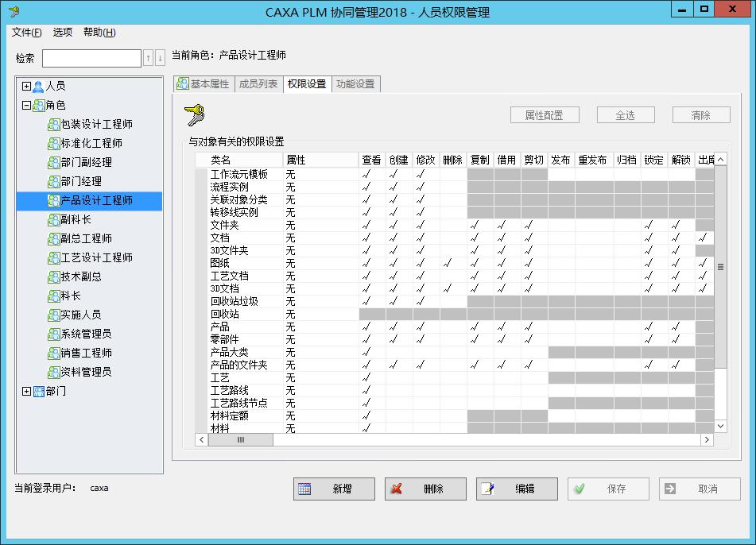Click the yellow key icon in the permissions panel
This screenshot has height=545, width=756.
(194, 114)
